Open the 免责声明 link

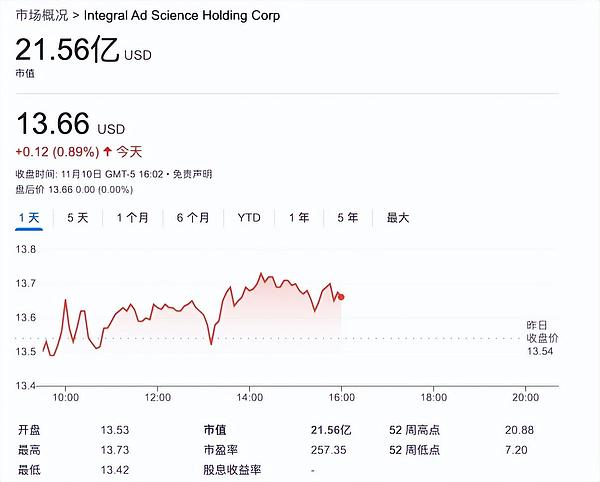[190, 175]
